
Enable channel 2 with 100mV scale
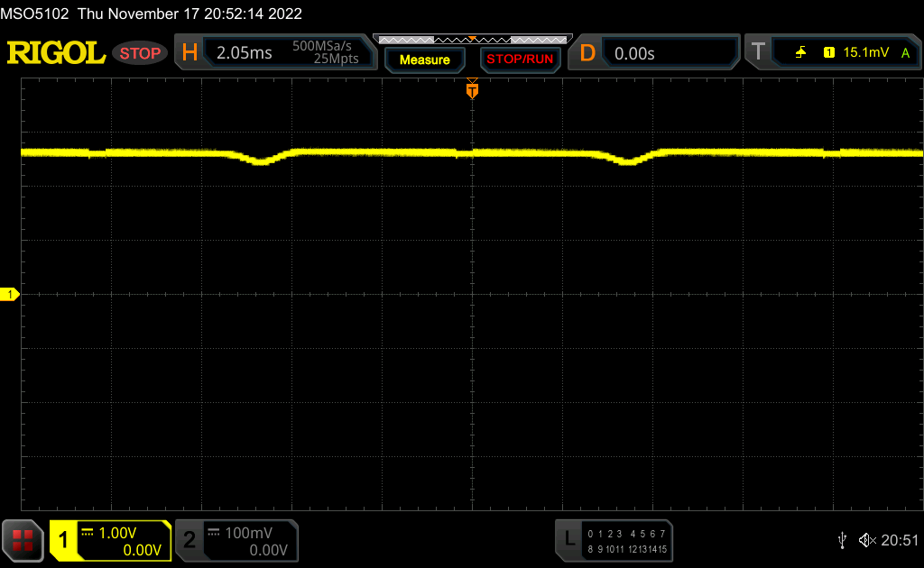click(236, 540)
